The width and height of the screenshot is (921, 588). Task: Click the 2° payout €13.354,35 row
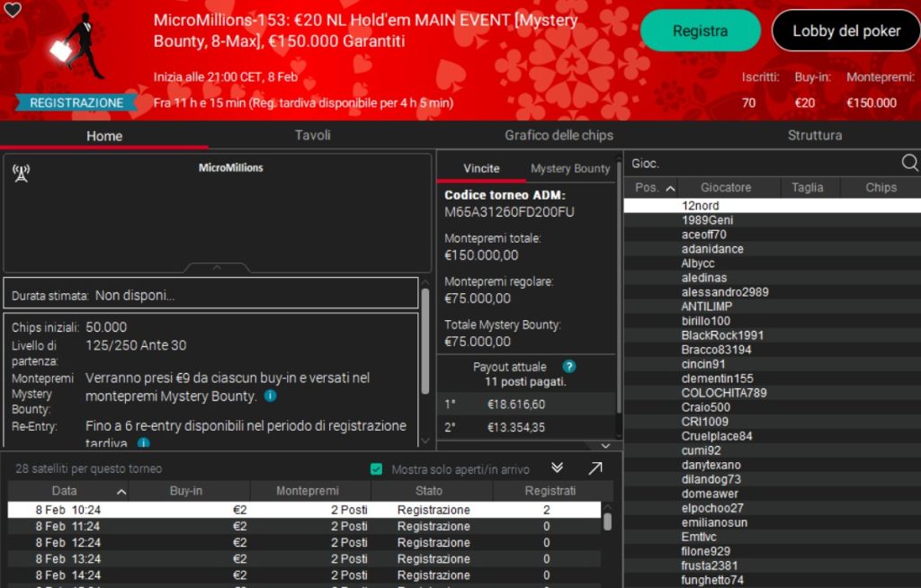526,427
